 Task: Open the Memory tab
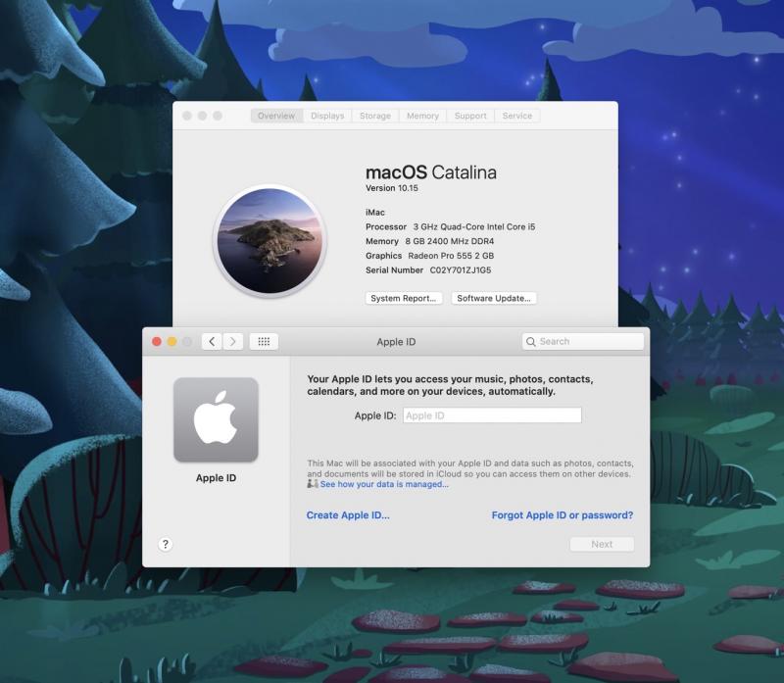pos(422,116)
